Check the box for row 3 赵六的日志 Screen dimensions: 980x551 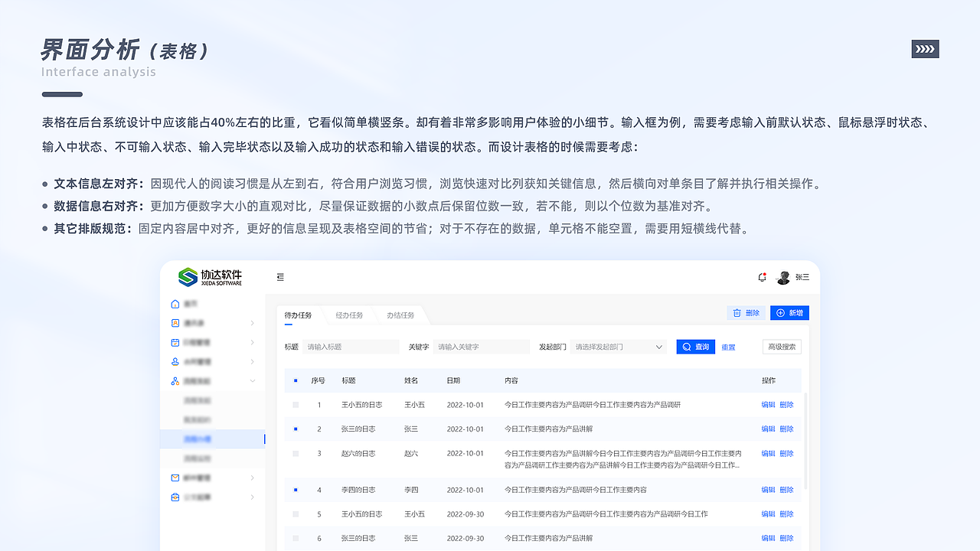click(296, 454)
